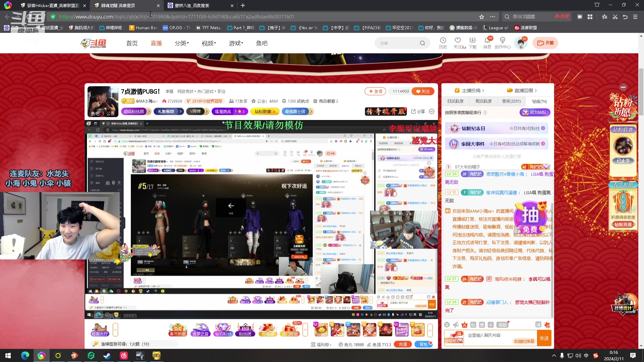
Task: Click the 充值 recharge button
Action: (x=403, y=344)
